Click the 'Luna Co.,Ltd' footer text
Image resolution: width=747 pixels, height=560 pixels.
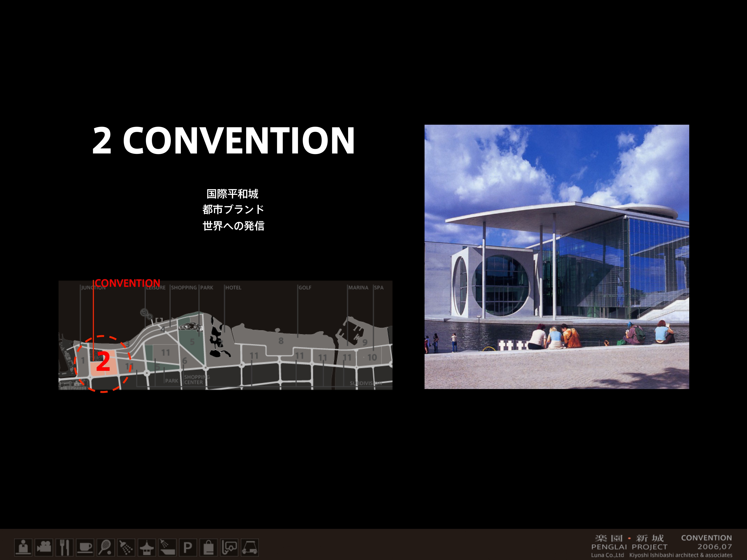(x=608, y=555)
